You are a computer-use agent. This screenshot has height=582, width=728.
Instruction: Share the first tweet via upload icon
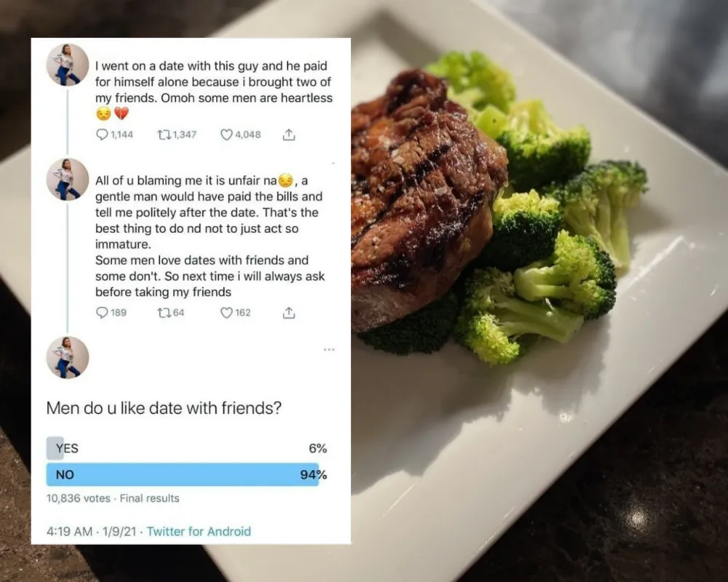pyautogui.click(x=289, y=135)
